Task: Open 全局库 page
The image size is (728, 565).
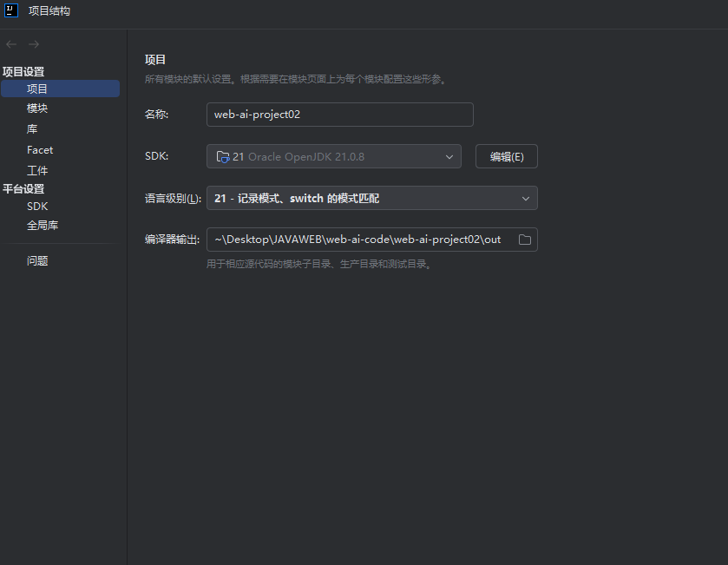Action: pyautogui.click(x=43, y=226)
